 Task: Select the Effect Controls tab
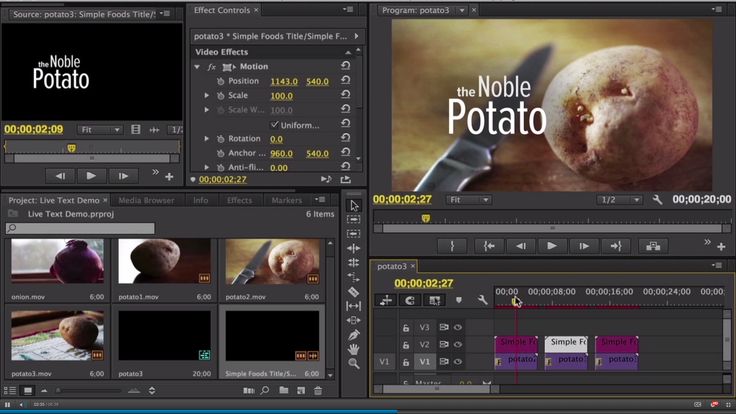point(222,10)
